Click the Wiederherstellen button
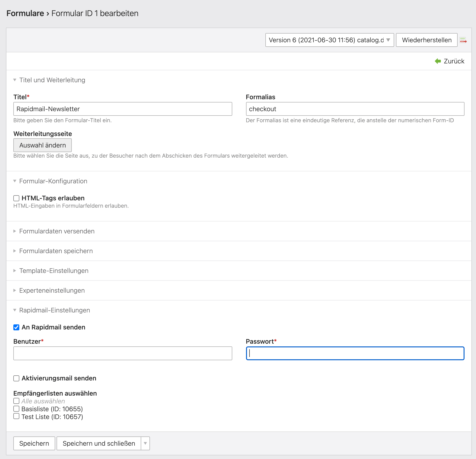The image size is (476, 459). (427, 40)
